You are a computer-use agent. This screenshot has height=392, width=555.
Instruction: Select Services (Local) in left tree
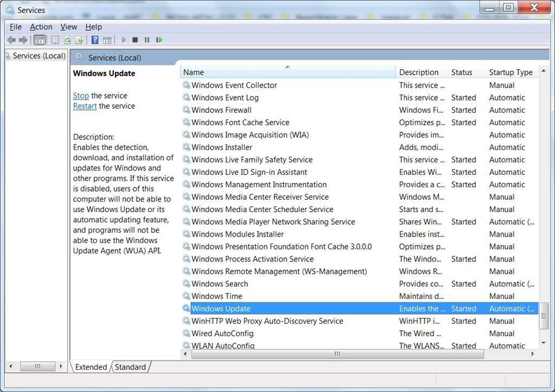(x=39, y=56)
